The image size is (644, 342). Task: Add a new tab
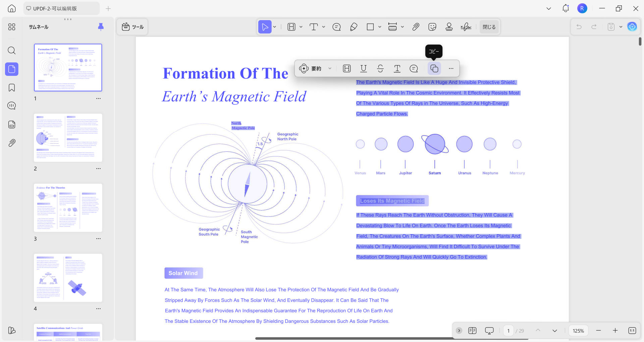point(108,8)
